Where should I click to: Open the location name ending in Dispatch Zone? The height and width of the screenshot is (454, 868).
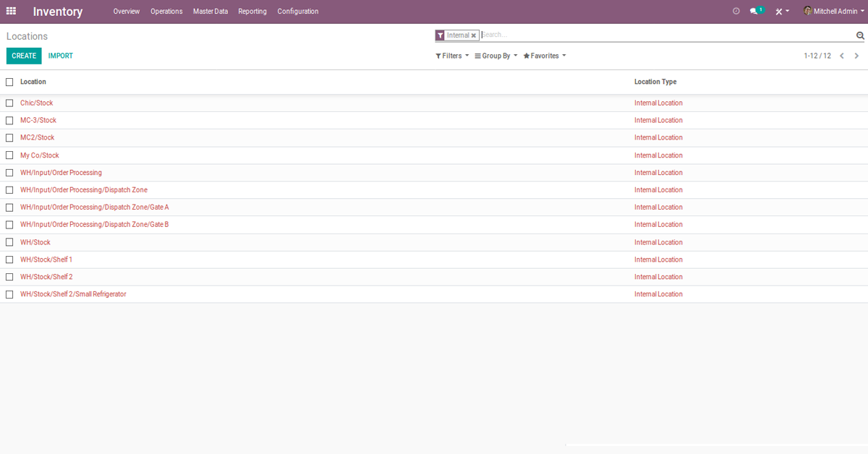[x=84, y=190]
